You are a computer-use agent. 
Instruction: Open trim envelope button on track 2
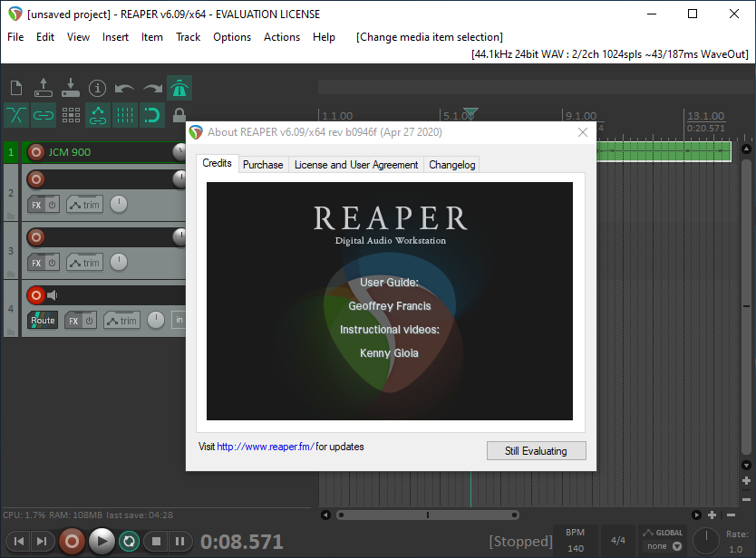pos(85,205)
